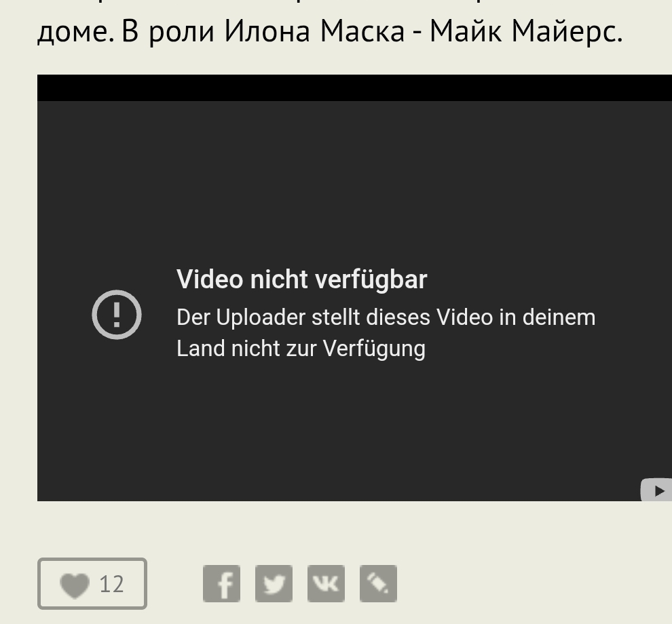This screenshot has height=624, width=672.
Task: Click the 'Land nicht zur Verfügung' text
Action: [x=301, y=348]
